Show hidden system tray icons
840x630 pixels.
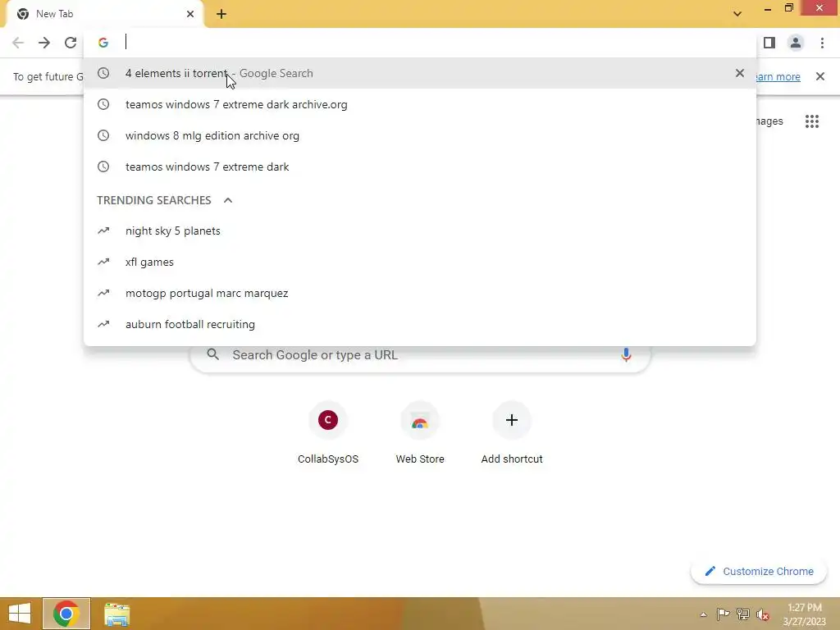pyautogui.click(x=703, y=614)
